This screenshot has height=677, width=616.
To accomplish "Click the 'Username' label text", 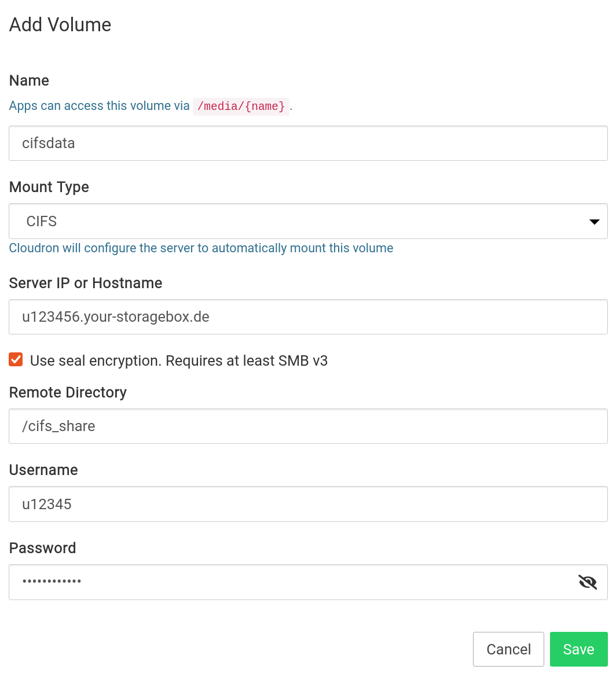I will coord(43,470).
